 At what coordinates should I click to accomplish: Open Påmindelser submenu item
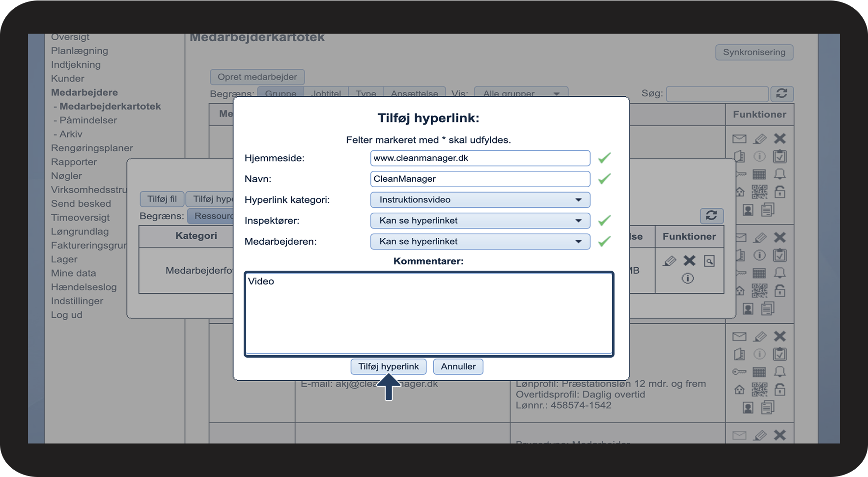point(88,120)
